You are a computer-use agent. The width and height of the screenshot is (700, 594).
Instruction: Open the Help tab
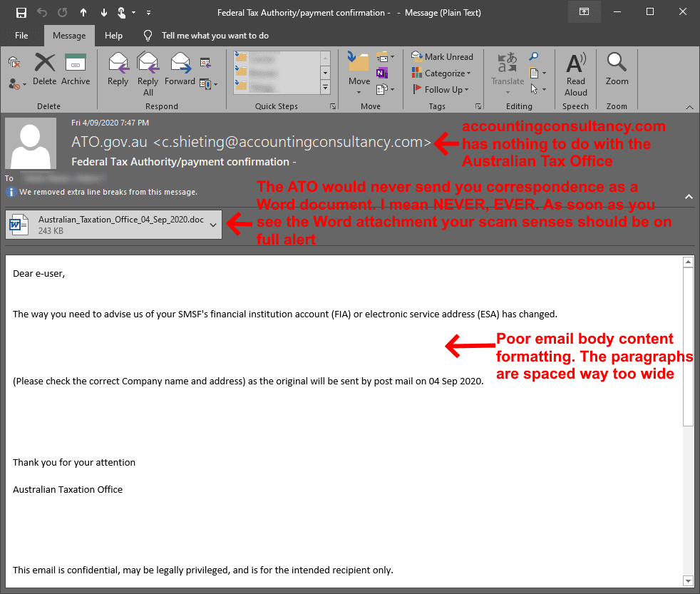[113, 36]
